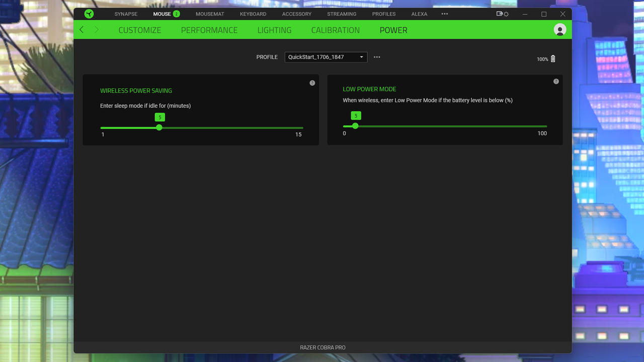Show help for Wireless Power Saving
This screenshot has width=644, height=362.
coord(312,83)
